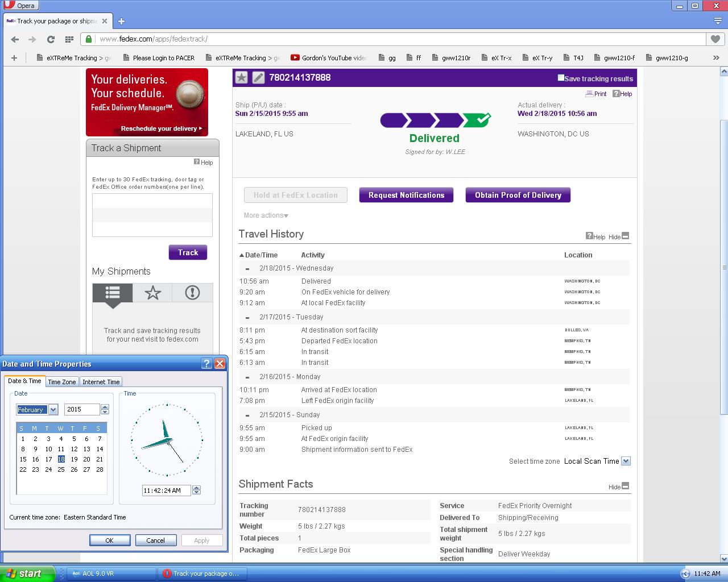Screen dimensions: 728x582
Task: Open the gww1210-g bookmark
Action: pos(667,57)
